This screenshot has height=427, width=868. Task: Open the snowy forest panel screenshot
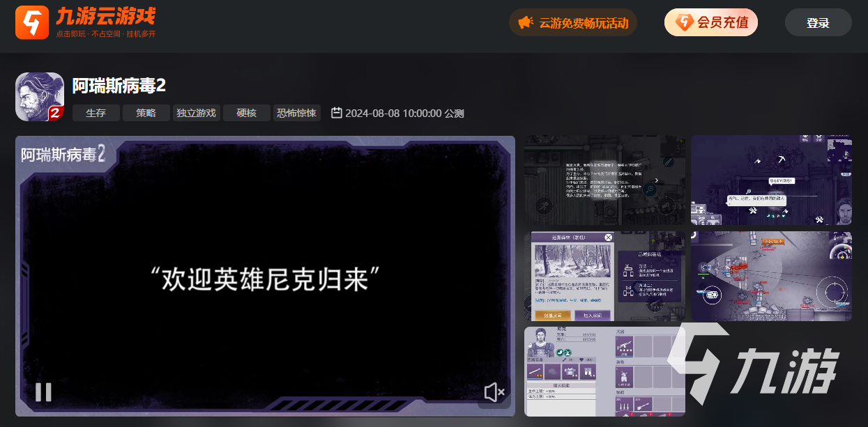[604, 277]
